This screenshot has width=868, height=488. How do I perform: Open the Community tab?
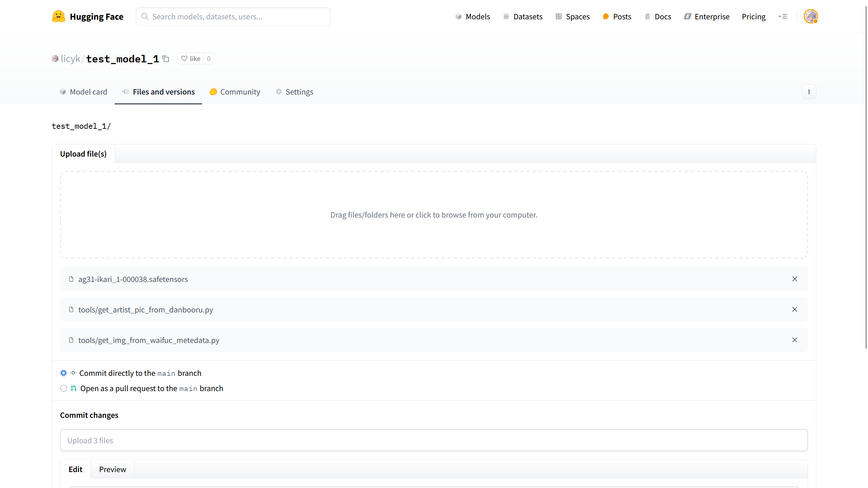pos(235,92)
